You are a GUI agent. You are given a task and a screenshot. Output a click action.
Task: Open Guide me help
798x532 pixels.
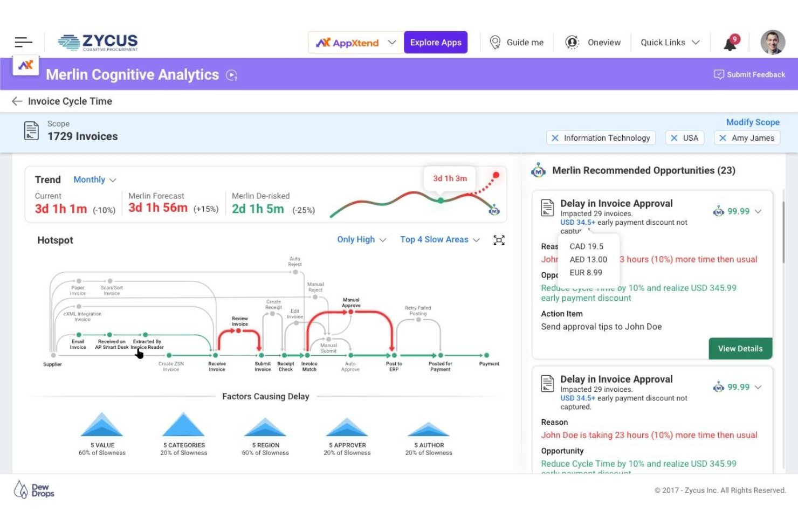[517, 43]
